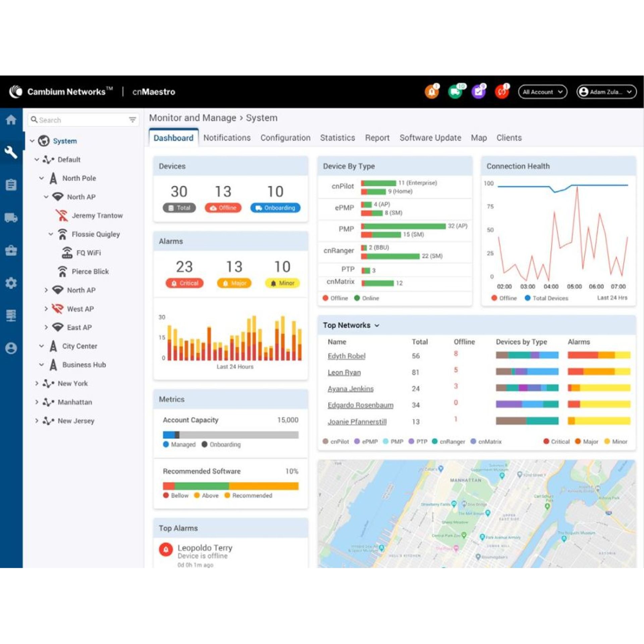Switch to the Notifications tab
Viewport: 644px width, 644px height.
[227, 138]
